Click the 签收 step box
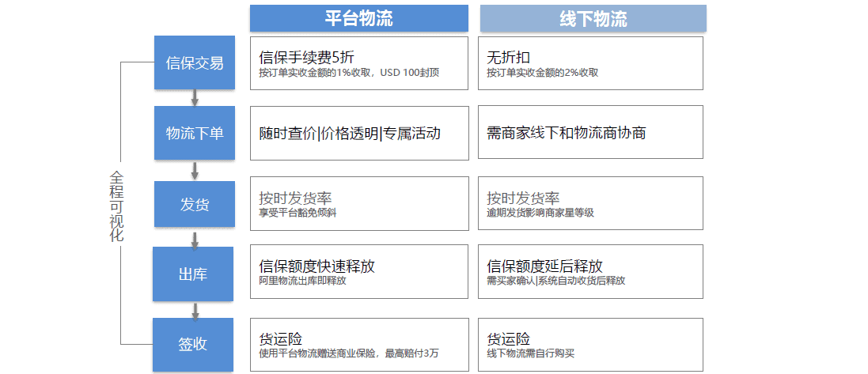Image resolution: width=868 pixels, height=374 pixels. click(x=195, y=344)
